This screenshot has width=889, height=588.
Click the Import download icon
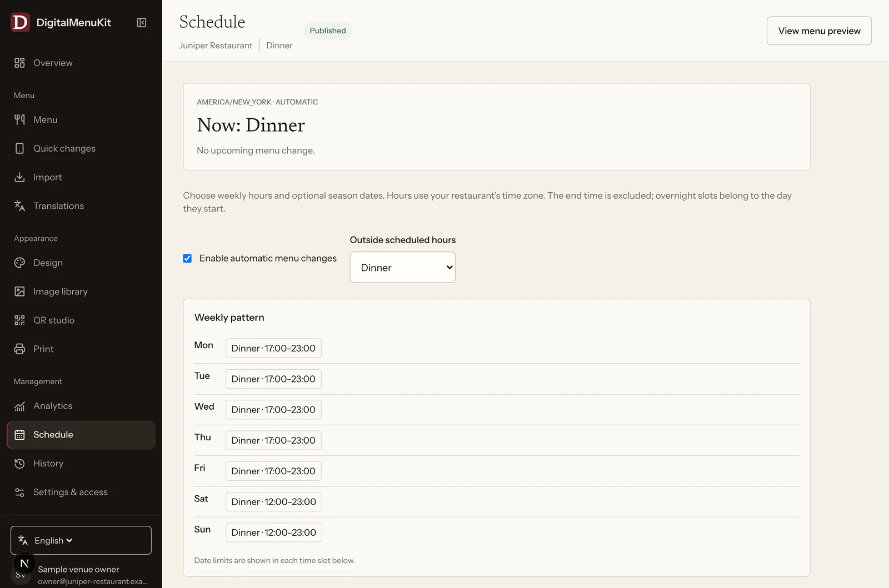click(x=19, y=177)
